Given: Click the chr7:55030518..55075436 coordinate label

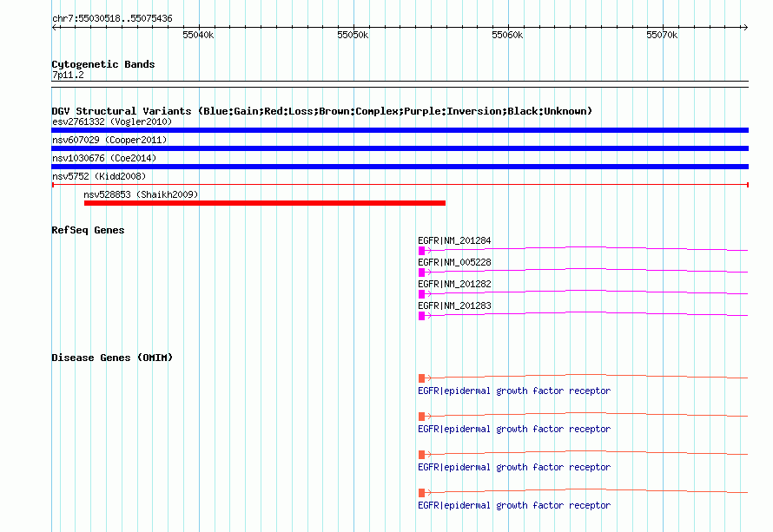Looking at the screenshot, I should click(112, 18).
